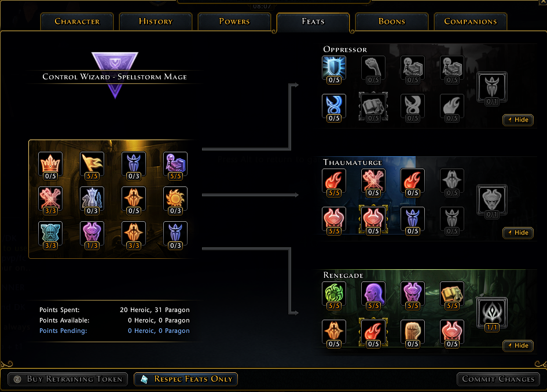
Task: Select the blue shield Oppressor feat
Action: pyautogui.click(x=334, y=68)
